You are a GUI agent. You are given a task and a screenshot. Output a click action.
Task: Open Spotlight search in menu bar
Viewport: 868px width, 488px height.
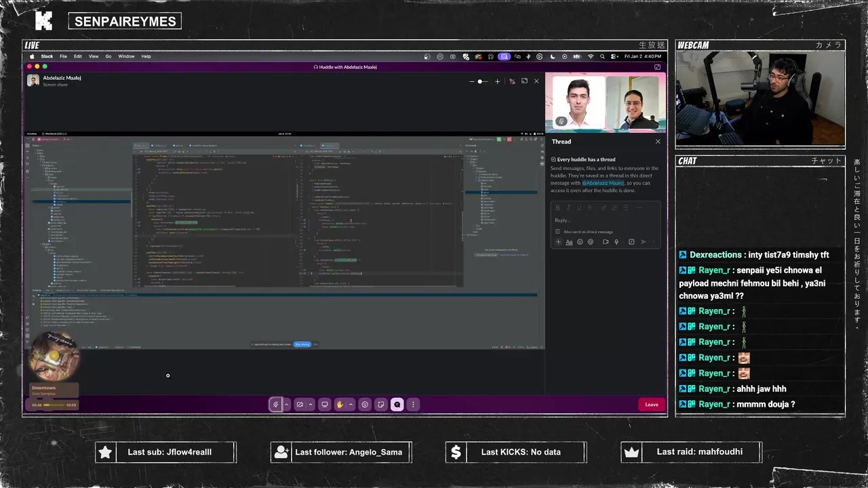coord(603,56)
